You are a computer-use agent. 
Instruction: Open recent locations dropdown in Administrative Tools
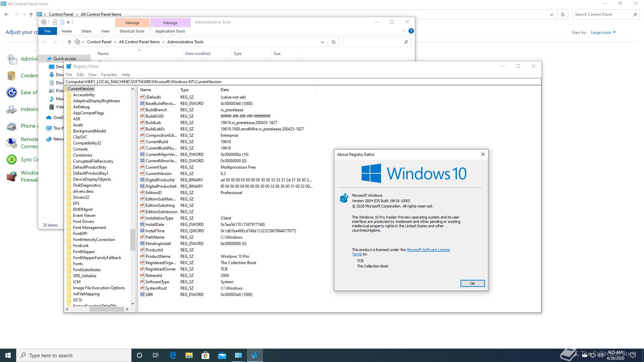(62, 42)
